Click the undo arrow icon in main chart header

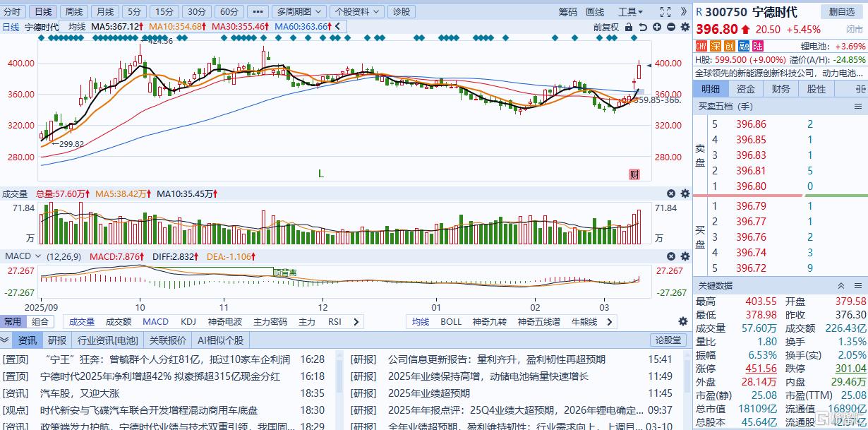click(x=643, y=27)
